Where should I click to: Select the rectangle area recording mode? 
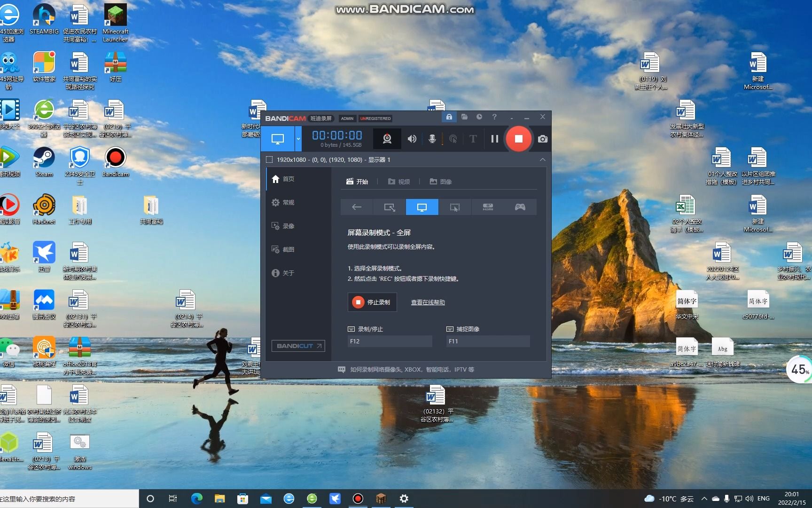coord(390,207)
